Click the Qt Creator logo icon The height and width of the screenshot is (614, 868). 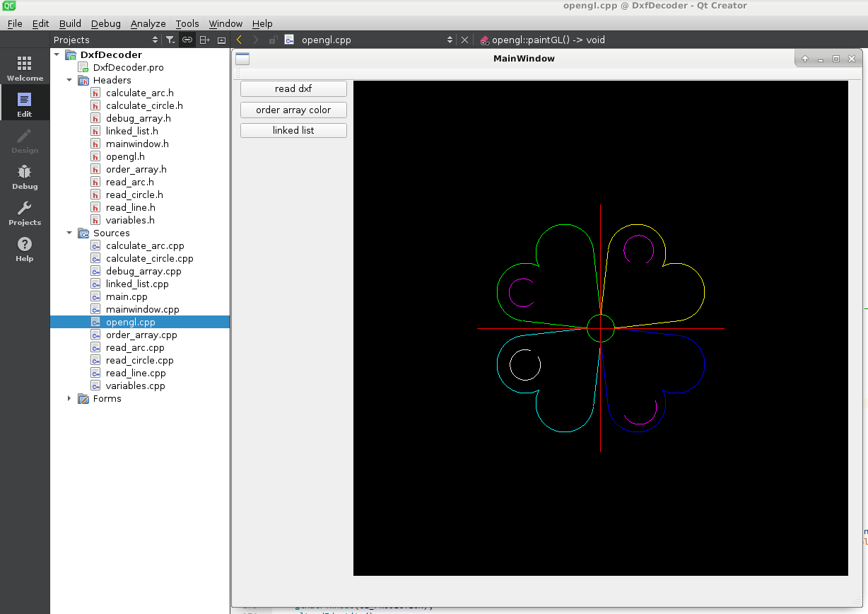tap(9, 6)
